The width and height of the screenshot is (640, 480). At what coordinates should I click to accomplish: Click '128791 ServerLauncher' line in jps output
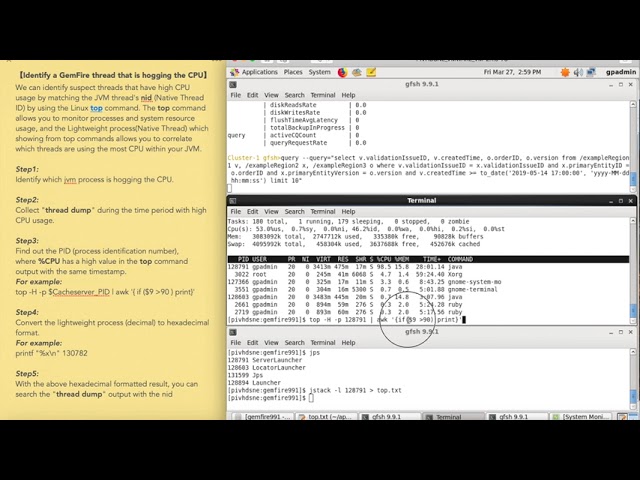tap(265, 360)
